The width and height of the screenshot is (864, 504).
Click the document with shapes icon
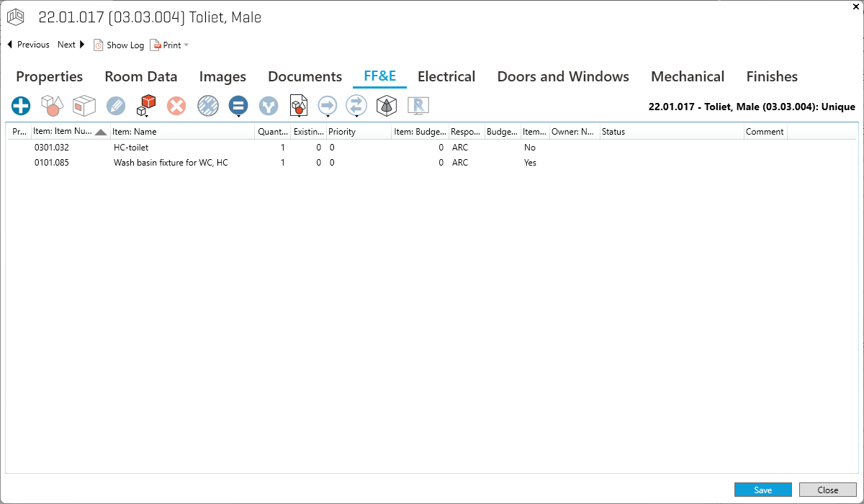tap(298, 106)
